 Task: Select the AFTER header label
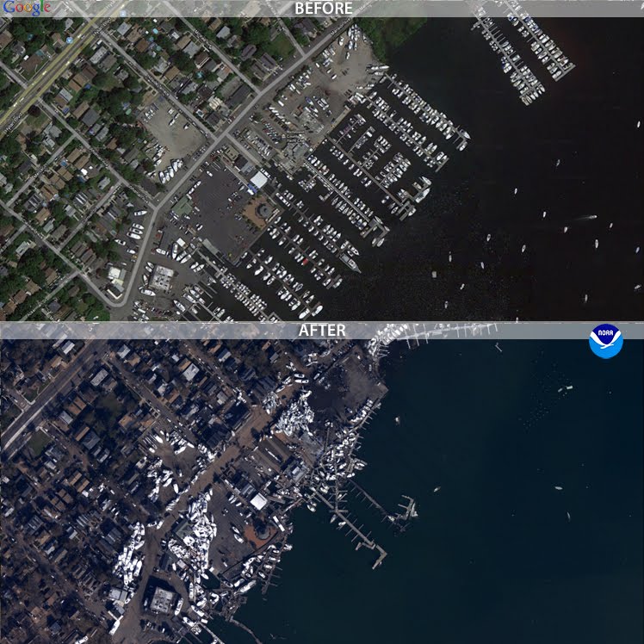[x=322, y=331]
